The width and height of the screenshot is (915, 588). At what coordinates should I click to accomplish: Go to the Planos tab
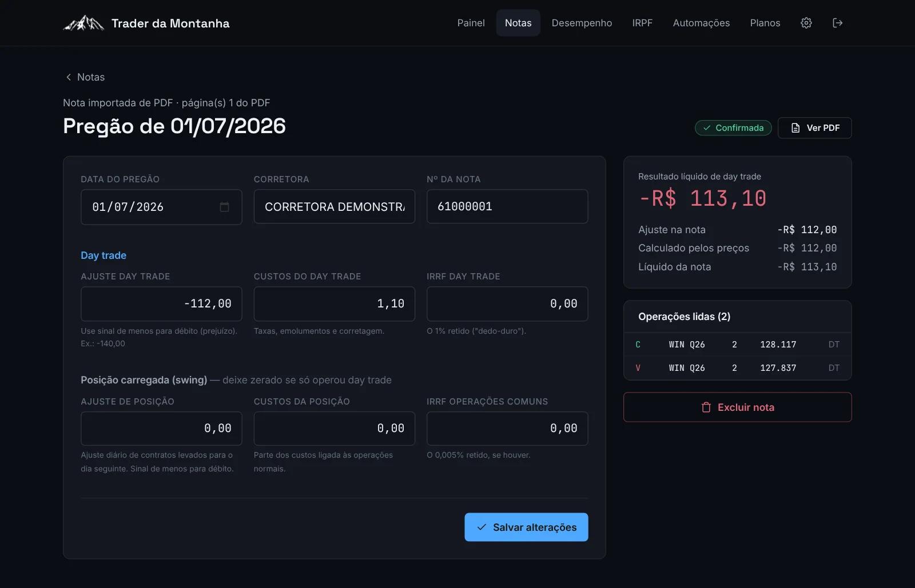pos(765,23)
